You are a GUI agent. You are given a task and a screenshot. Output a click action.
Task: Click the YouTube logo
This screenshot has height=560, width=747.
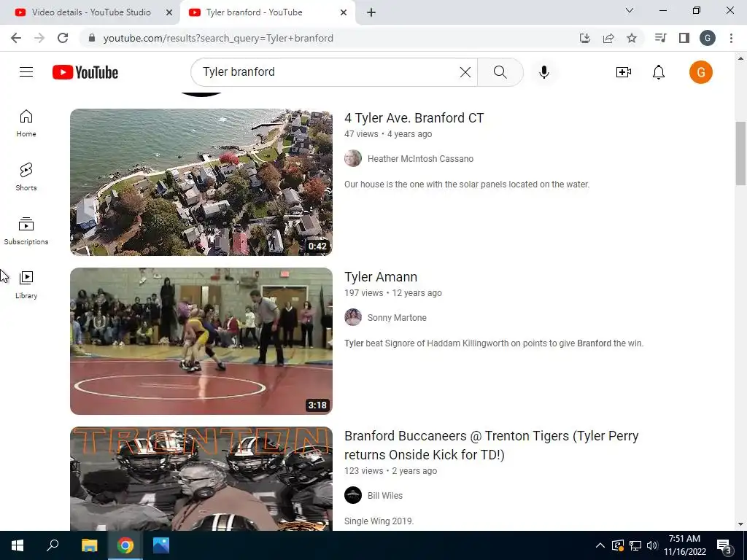85,72
